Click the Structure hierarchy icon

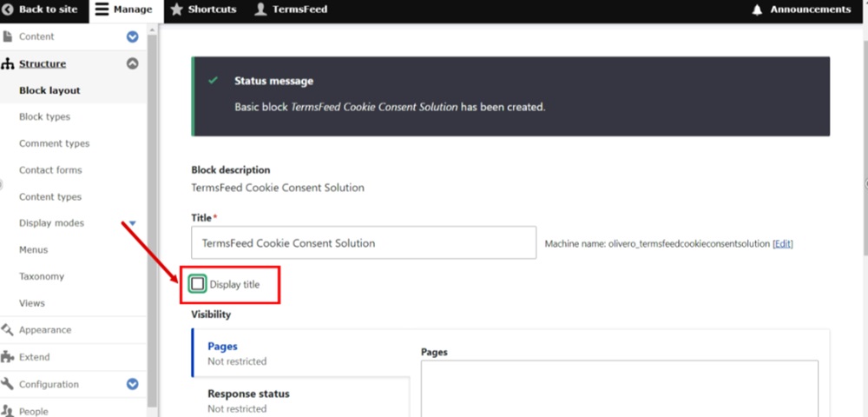coord(7,63)
